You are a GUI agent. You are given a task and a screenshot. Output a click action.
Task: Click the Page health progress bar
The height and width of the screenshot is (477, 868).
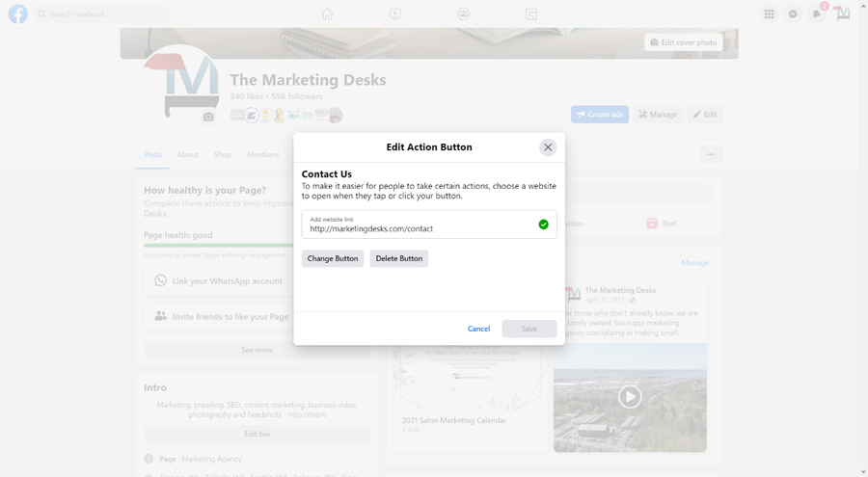(219, 245)
